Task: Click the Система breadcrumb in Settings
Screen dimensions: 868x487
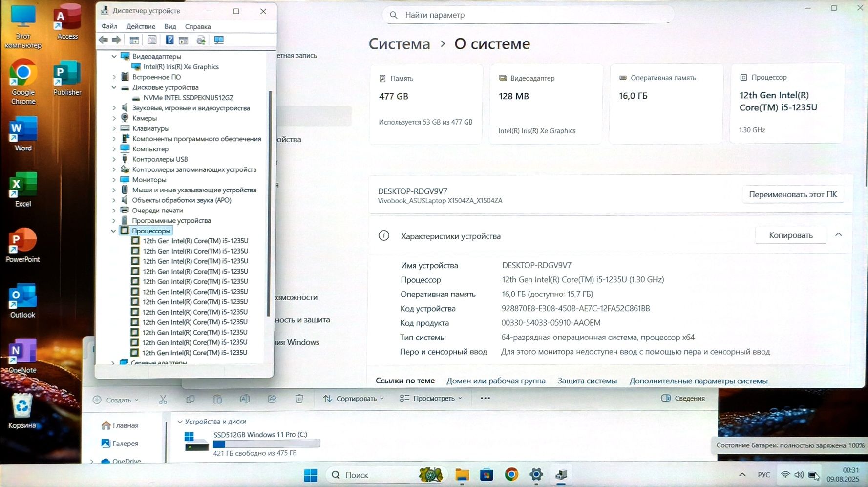Action: [399, 44]
